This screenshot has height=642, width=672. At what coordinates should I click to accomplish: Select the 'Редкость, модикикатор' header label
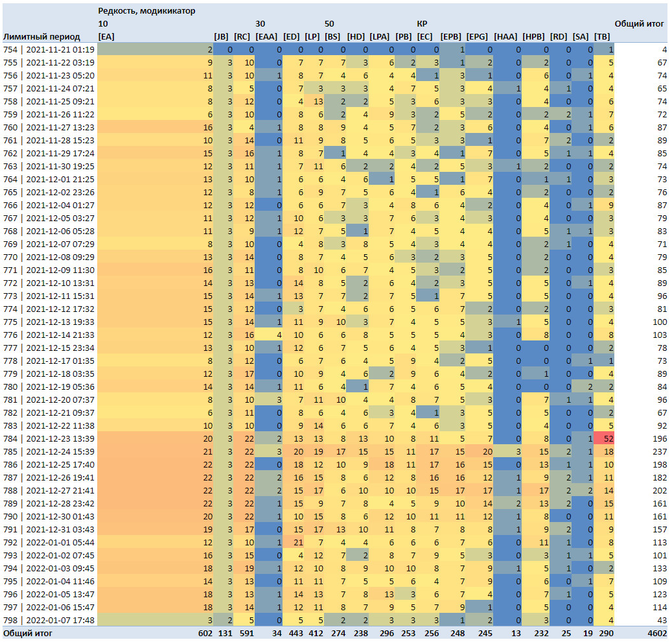point(146,11)
